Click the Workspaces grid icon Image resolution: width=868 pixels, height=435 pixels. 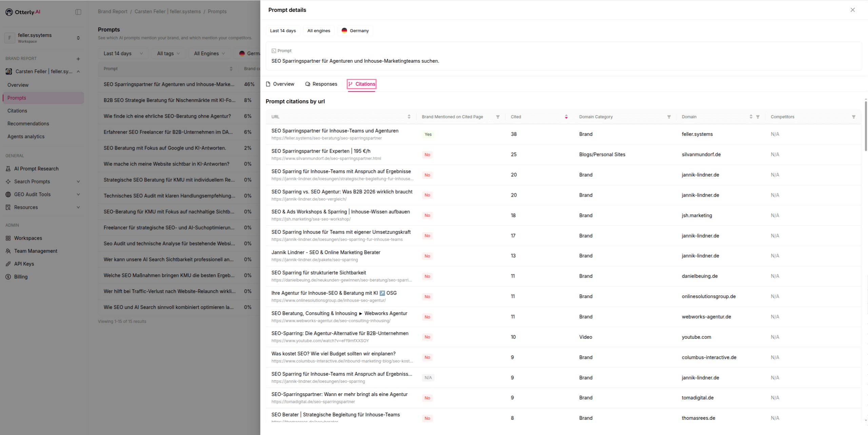[8, 238]
